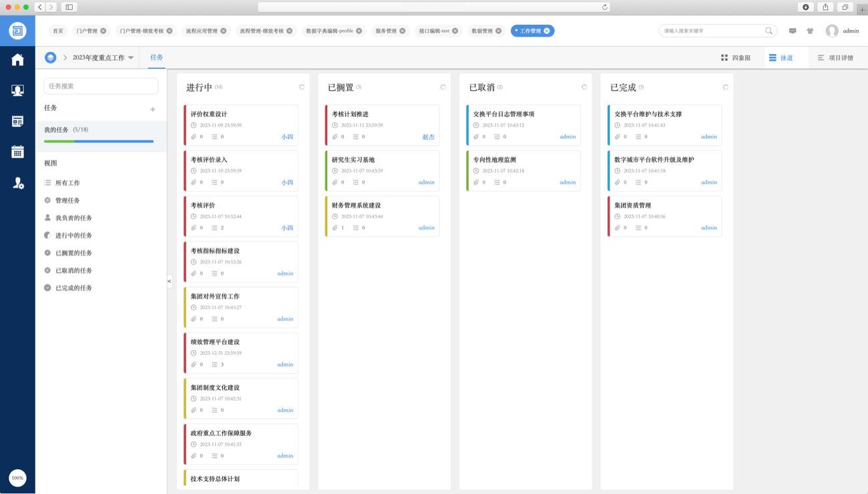Image resolution: width=868 pixels, height=494 pixels.
Task: Refresh the 进行中 column with spinner icon
Action: 302,87
